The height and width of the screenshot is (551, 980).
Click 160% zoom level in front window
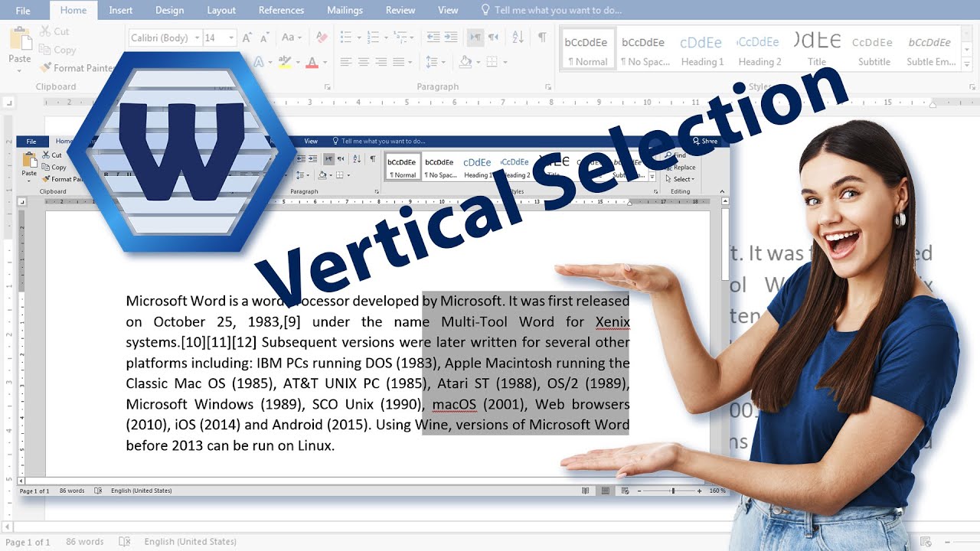(717, 491)
